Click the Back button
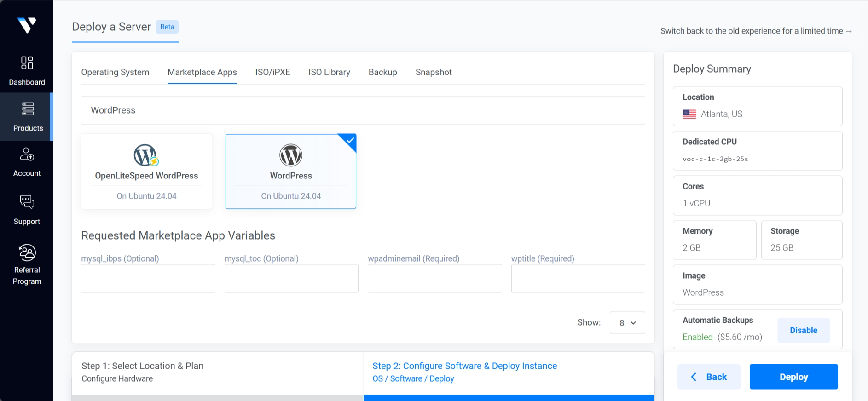 [x=709, y=377]
